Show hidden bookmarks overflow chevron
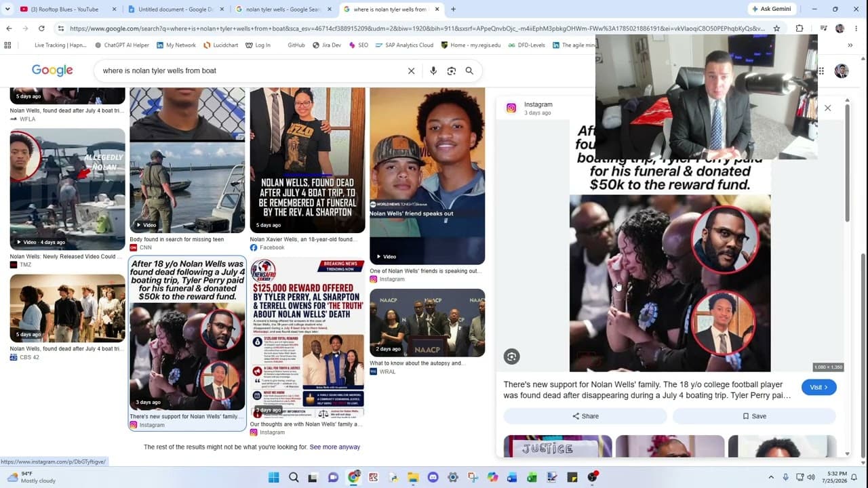This screenshot has height=488, width=868. pos(850,45)
